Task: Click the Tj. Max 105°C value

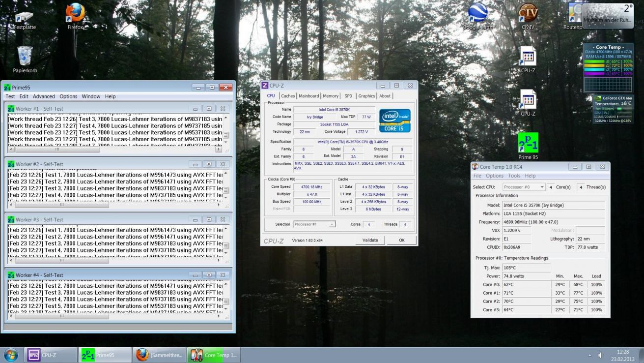Action: (x=526, y=268)
